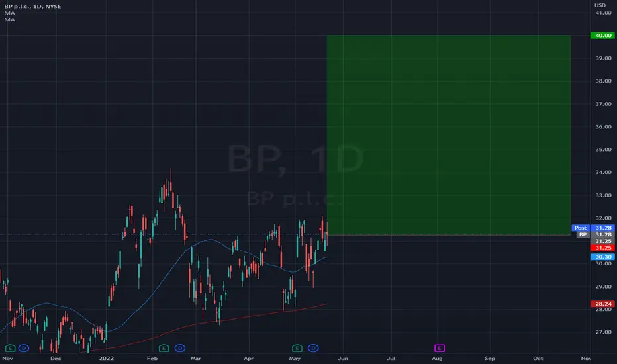Click the 37.00 price axis label
The image size is (617, 364).
click(x=604, y=104)
